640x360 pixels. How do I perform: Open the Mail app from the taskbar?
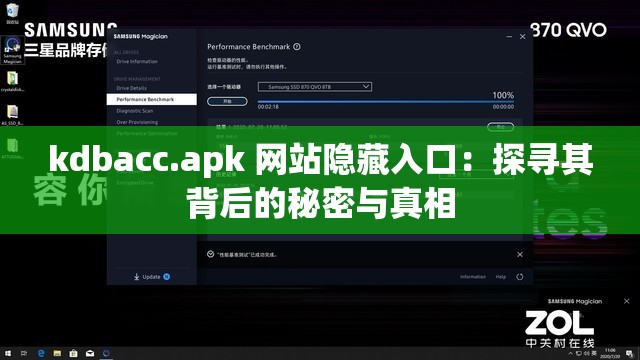(x=90, y=353)
